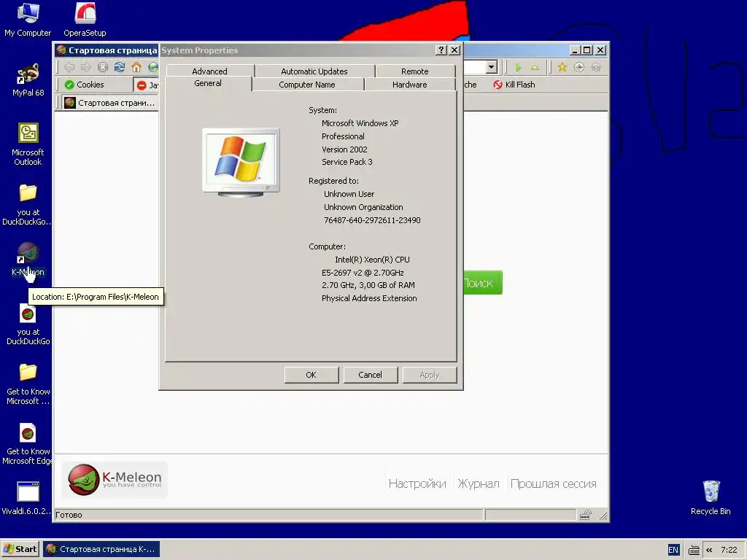Select the Стартовая страница browser tab
747x560 pixels.
(111, 102)
